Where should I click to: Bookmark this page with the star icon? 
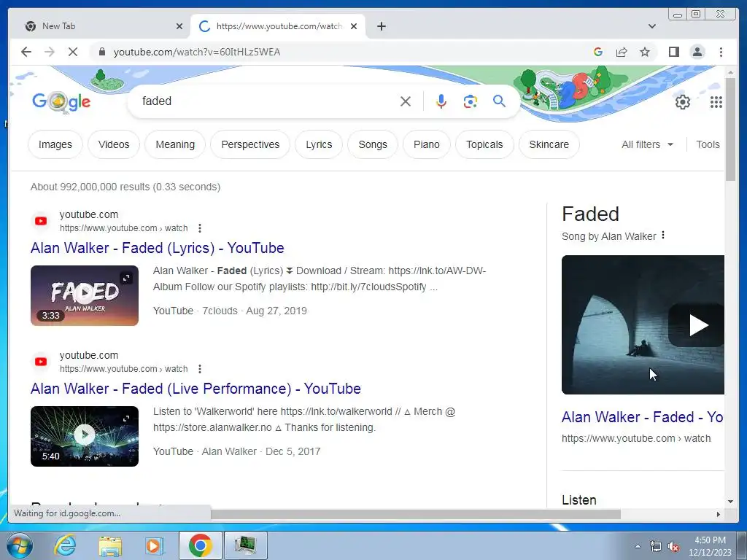point(645,52)
